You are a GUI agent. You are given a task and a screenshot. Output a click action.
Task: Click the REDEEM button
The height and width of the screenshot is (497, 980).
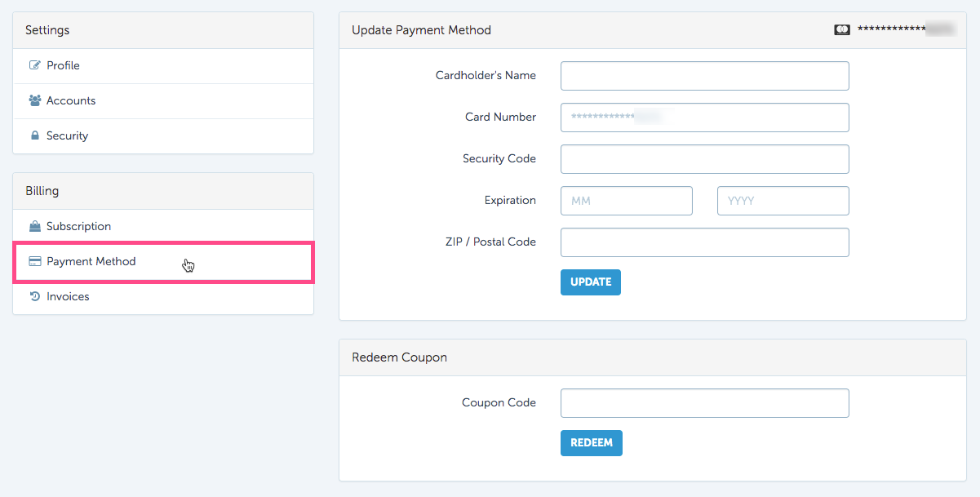pyautogui.click(x=592, y=443)
